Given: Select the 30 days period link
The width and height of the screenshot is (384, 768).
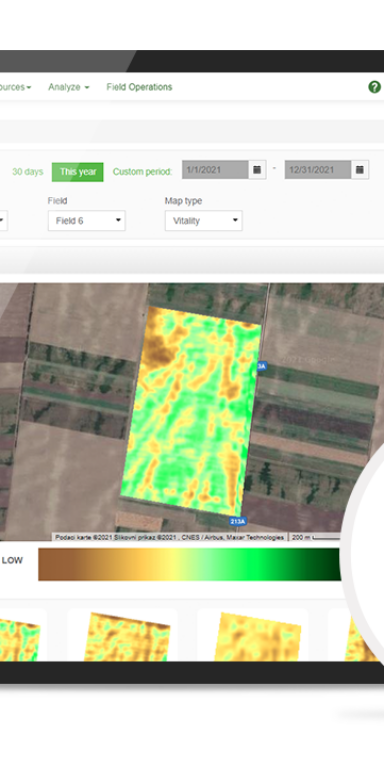Looking at the screenshot, I should coord(27,172).
